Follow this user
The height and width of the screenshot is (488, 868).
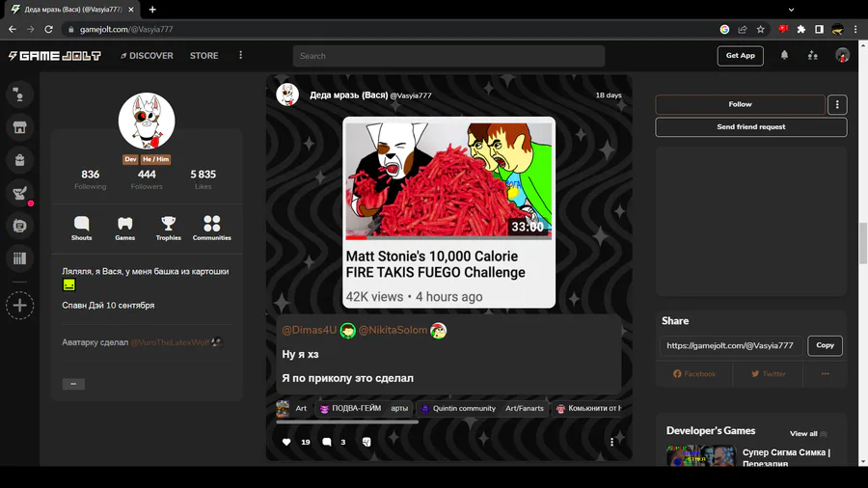pos(740,104)
